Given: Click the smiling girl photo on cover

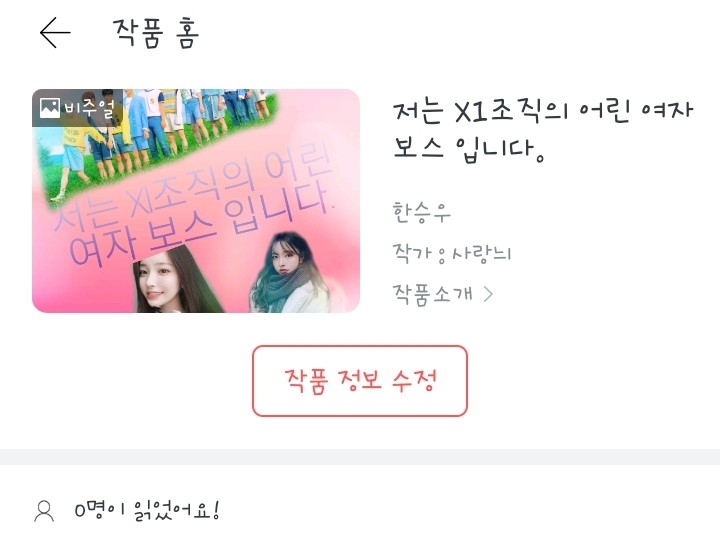Looking at the screenshot, I should tap(177, 280).
